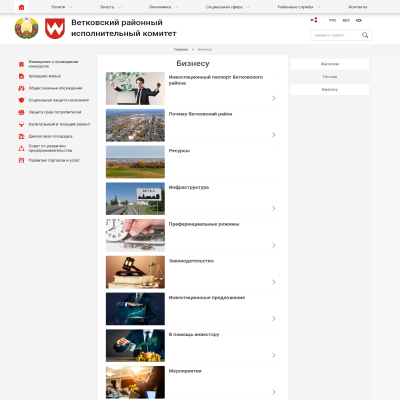
Task: Click the Диалоговая площадка icon
Action: coord(21,136)
